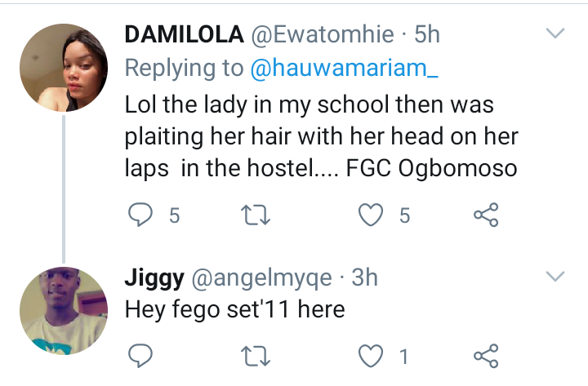Share Jiggy's tweet

coord(486,355)
